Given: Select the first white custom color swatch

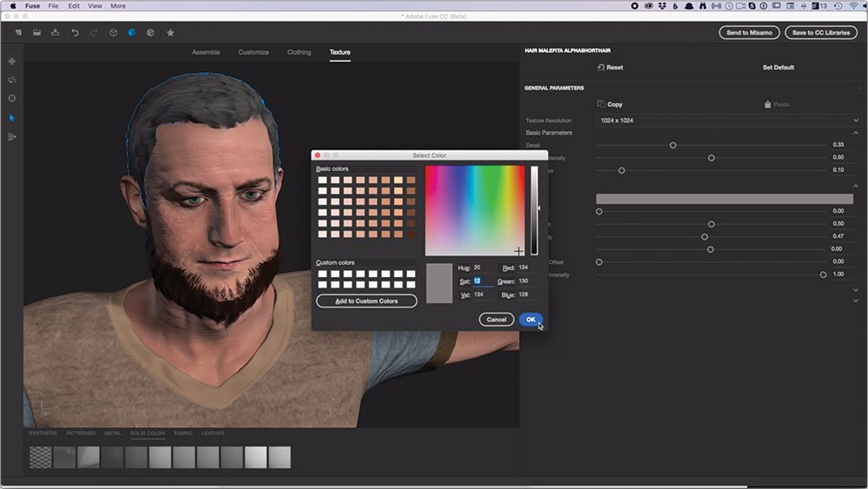Looking at the screenshot, I should (322, 274).
